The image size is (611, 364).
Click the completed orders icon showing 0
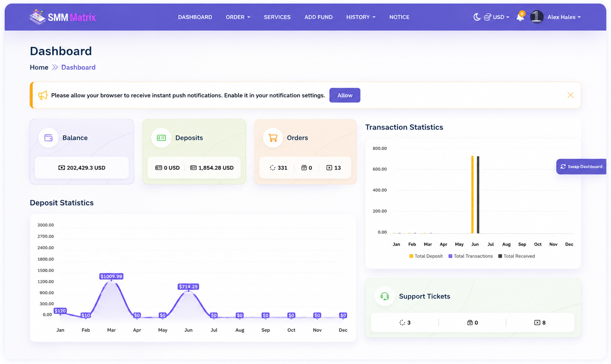(x=304, y=168)
